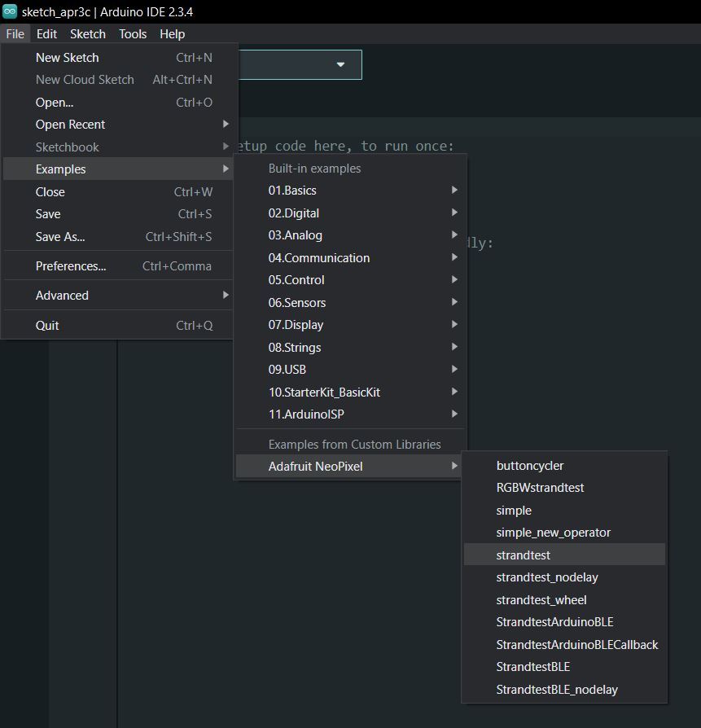The height and width of the screenshot is (728, 701).
Task: Choose New Sketch from File menu
Action: point(118,58)
